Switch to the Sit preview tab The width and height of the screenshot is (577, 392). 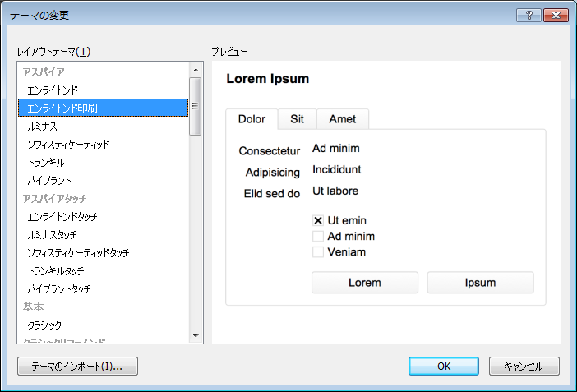(297, 119)
